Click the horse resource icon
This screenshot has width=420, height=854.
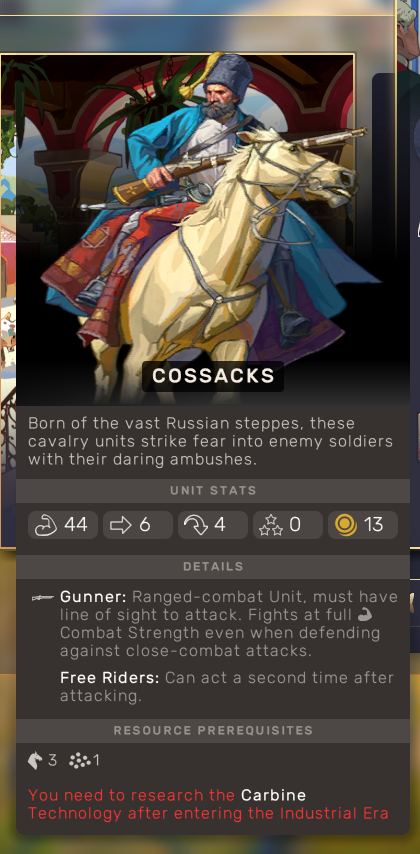35,760
